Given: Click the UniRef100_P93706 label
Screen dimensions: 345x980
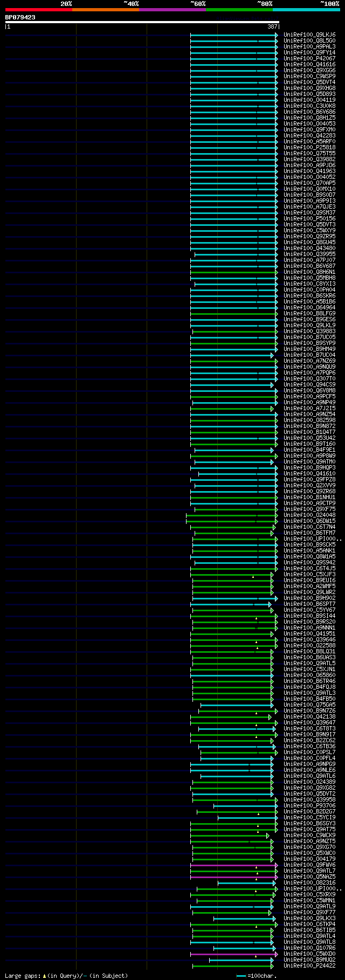Looking at the screenshot, I should pyautogui.click(x=309, y=806).
